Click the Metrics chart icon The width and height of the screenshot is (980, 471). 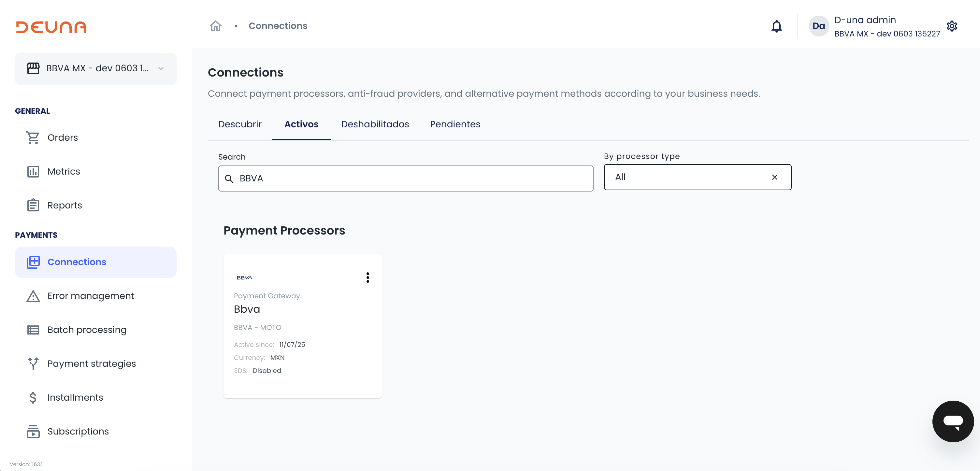point(33,172)
